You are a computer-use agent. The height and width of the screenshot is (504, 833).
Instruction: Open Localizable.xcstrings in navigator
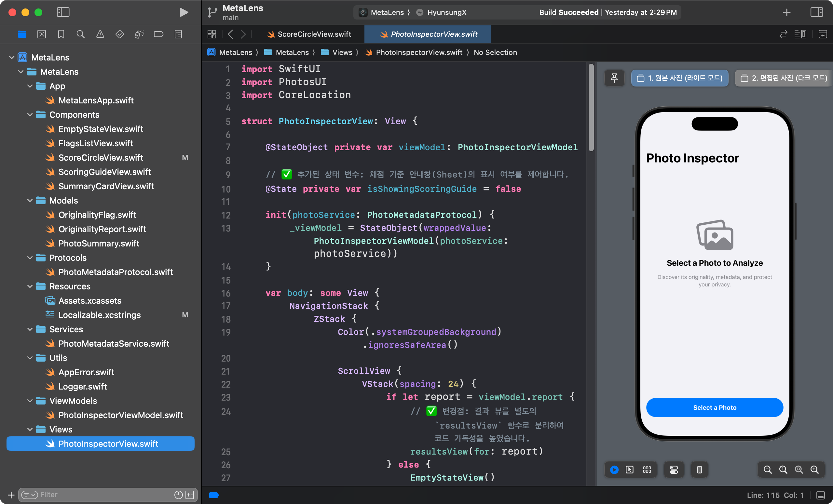[x=99, y=315]
